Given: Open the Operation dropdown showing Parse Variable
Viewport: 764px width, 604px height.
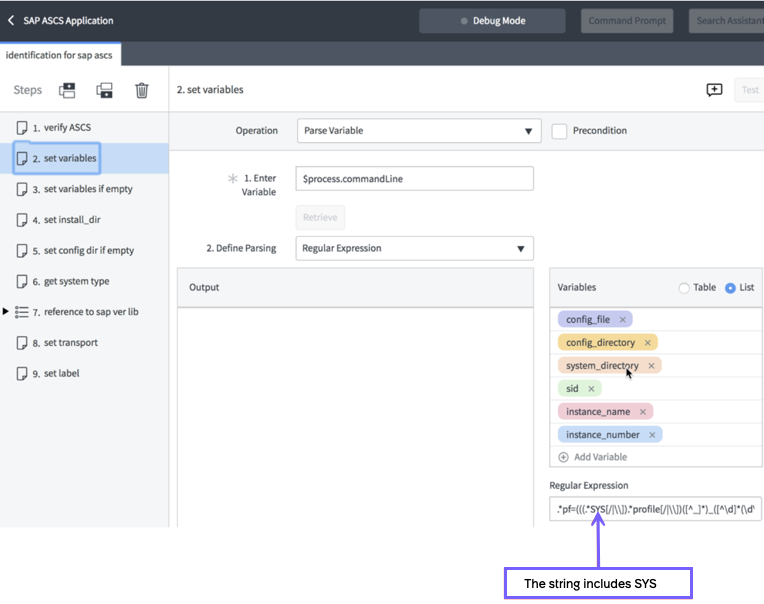Looking at the screenshot, I should 419,131.
